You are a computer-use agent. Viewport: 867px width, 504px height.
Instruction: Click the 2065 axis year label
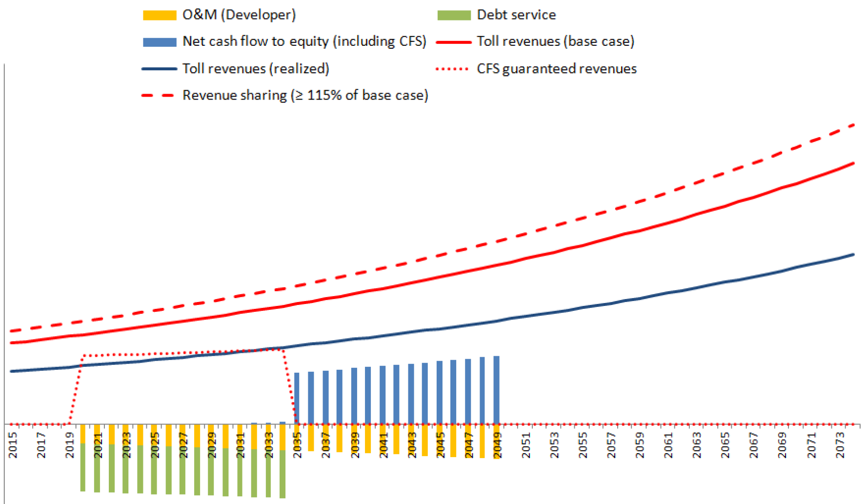(726, 445)
